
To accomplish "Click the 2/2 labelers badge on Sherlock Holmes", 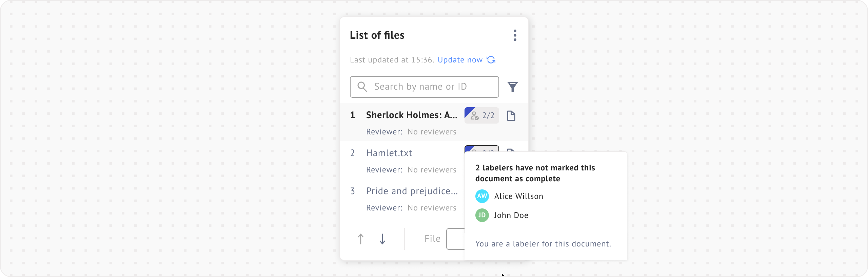I will (x=481, y=115).
